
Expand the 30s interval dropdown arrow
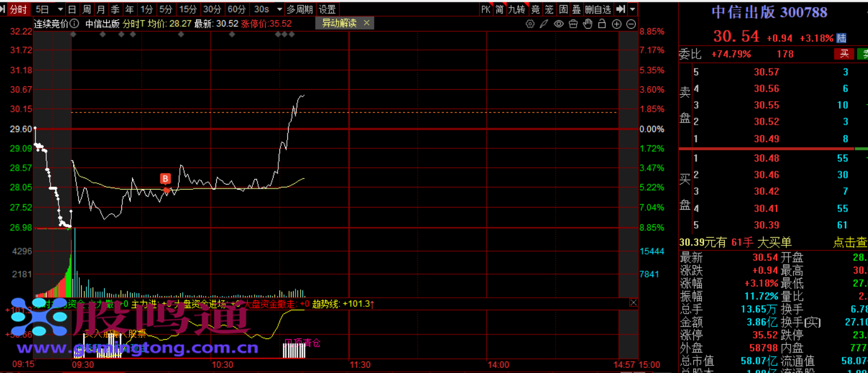click(x=279, y=10)
